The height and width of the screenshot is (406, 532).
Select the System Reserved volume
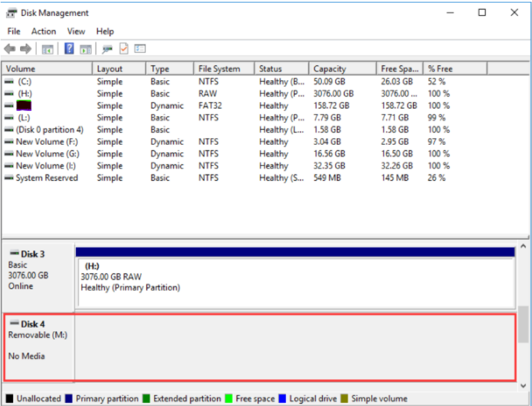46,177
